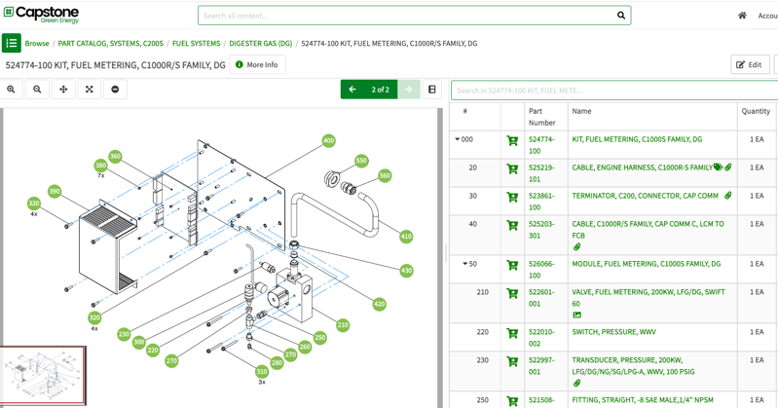Viewport: 778px width, 408px height.
Task: Click the Capstone Green Energy logo
Action: [x=42, y=14]
